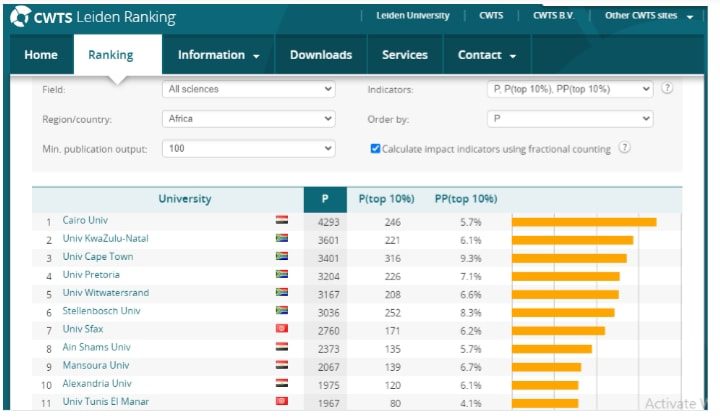Click Cairo Univ's Egypt flag icon
The image size is (720, 418).
pos(282,220)
